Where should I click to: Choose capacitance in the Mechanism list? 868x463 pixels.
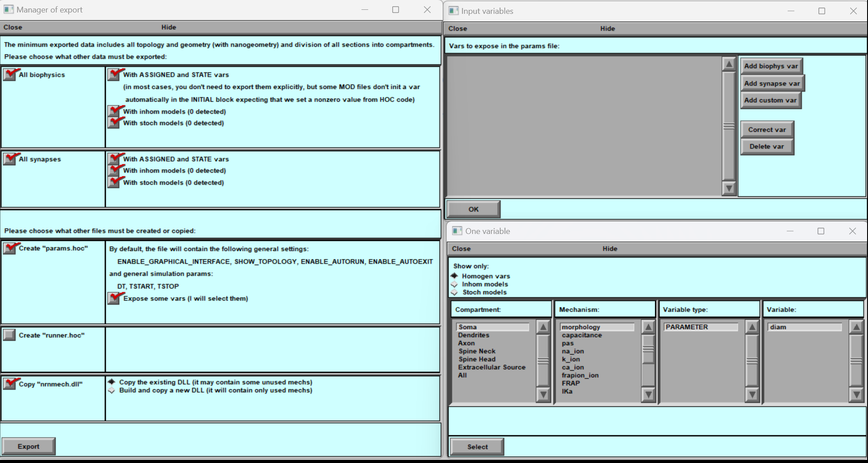[581, 335]
